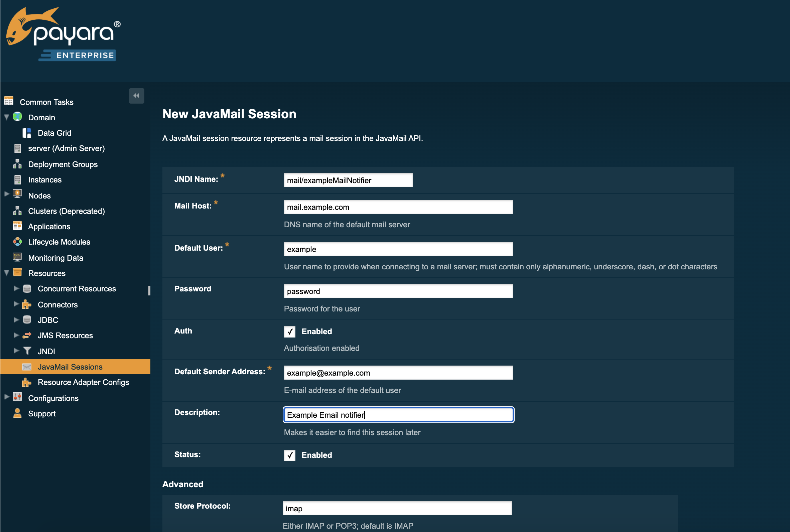This screenshot has width=790, height=532.
Task: Select JavaMail Sessions in sidebar
Action: tap(70, 367)
